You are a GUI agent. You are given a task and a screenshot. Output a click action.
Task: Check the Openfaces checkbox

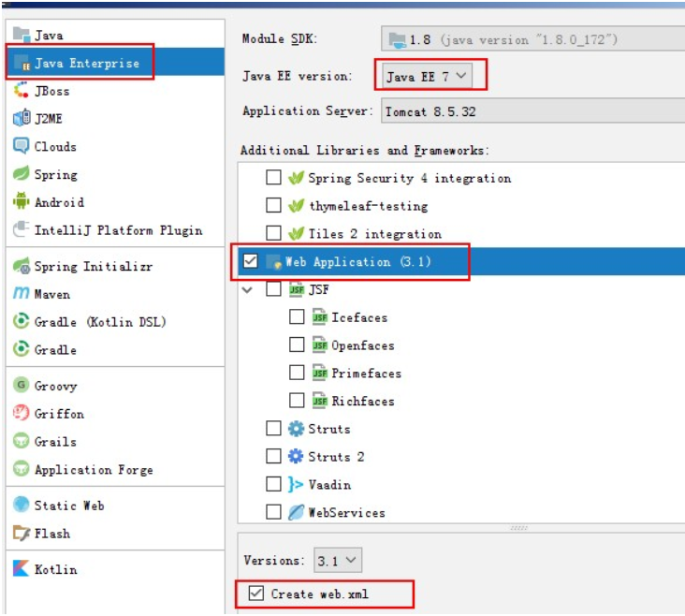click(x=297, y=345)
